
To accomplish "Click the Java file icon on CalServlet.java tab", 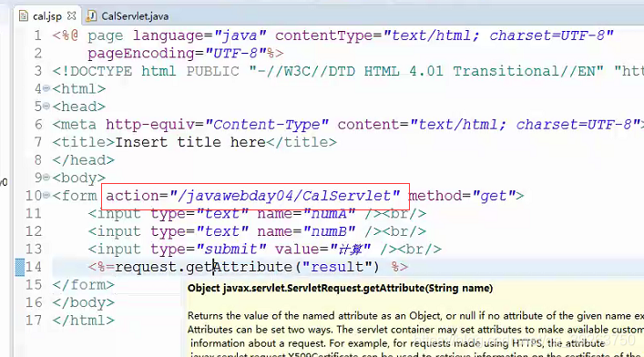I will click(x=91, y=16).
